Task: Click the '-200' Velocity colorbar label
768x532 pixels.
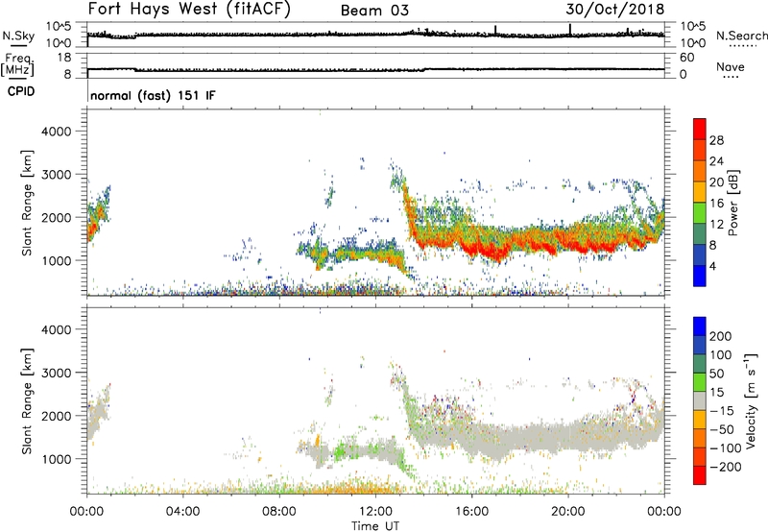Action: tap(725, 467)
